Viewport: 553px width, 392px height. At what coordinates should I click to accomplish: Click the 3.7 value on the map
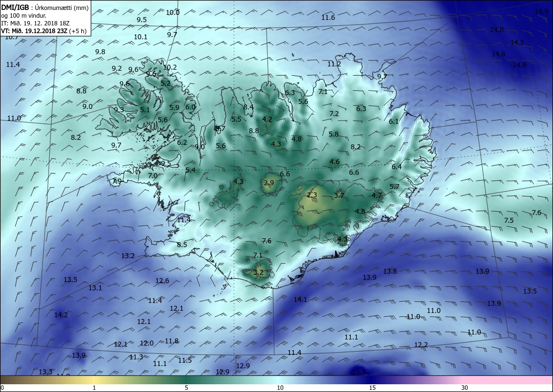(x=339, y=195)
